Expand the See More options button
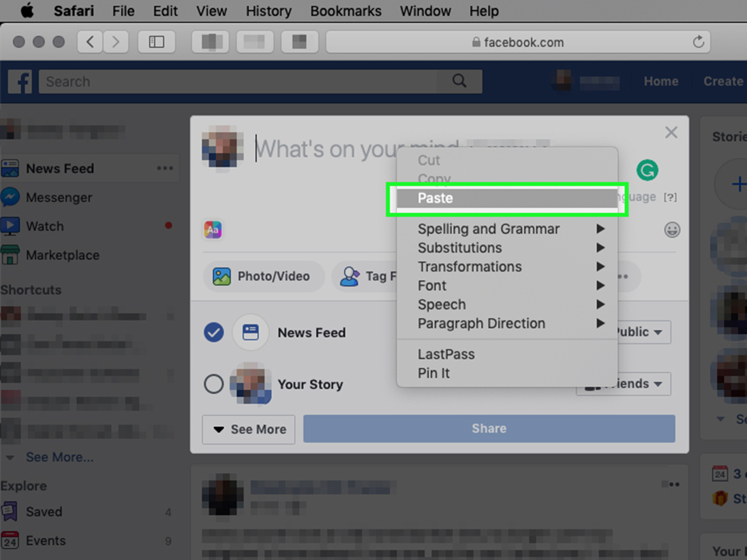This screenshot has width=747, height=560. click(x=249, y=429)
